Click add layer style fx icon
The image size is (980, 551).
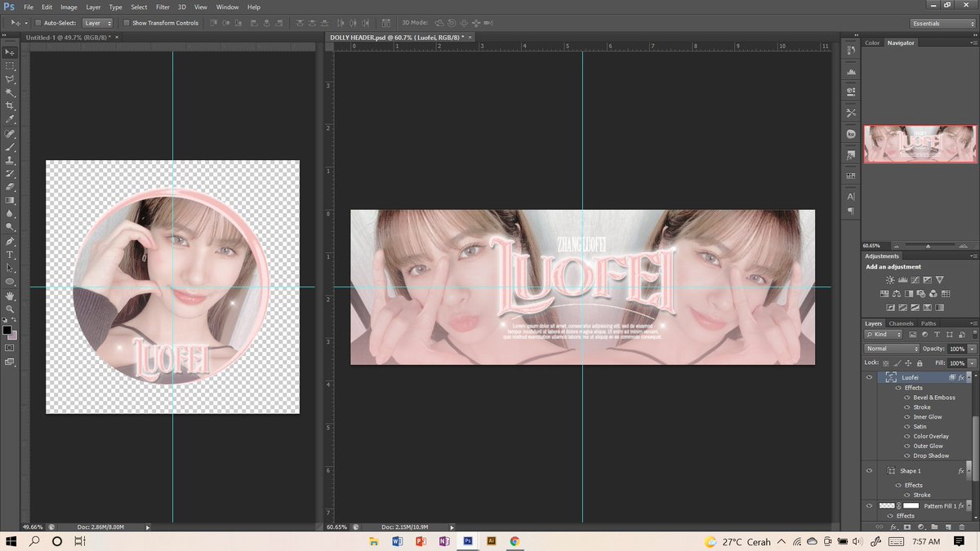[x=893, y=527]
